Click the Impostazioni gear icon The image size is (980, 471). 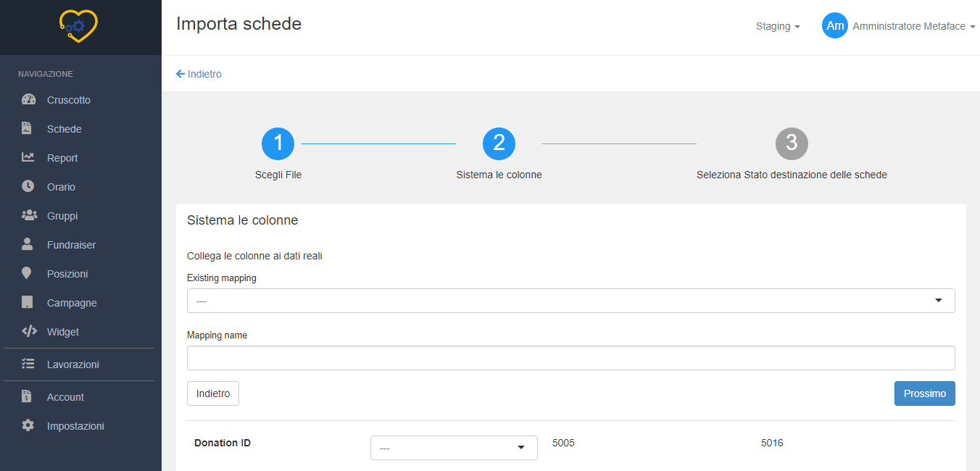(28, 425)
